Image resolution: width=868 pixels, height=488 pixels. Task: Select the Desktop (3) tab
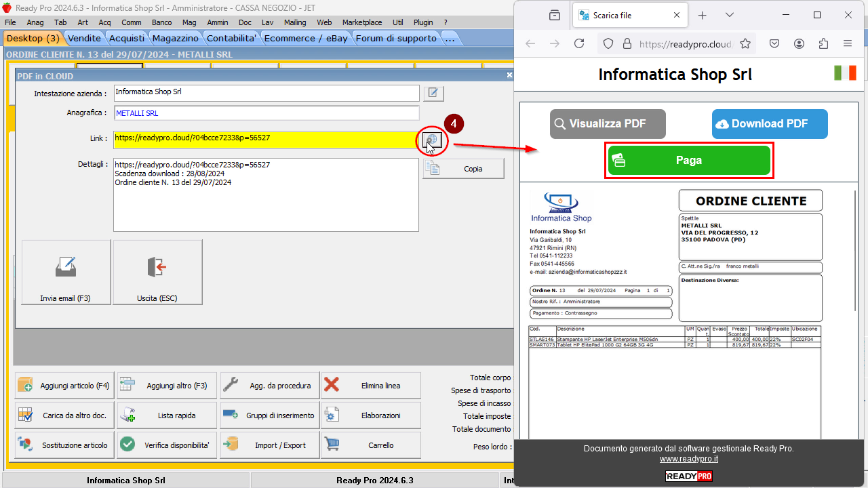[33, 38]
